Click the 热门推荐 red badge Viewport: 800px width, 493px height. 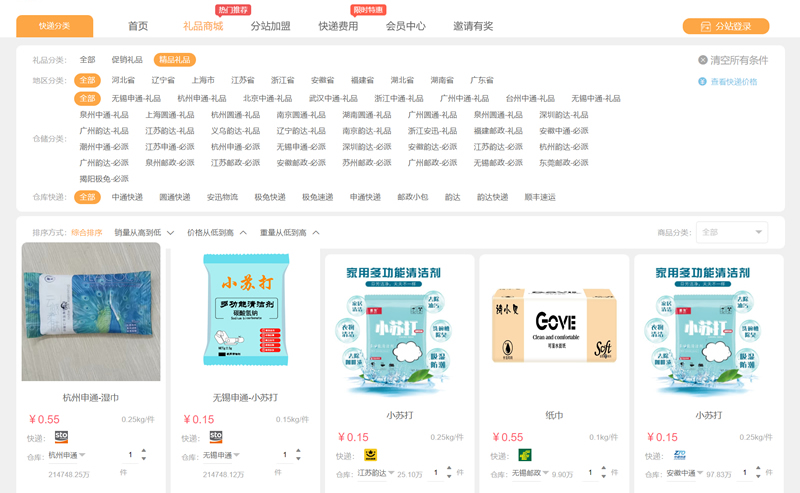(x=233, y=10)
